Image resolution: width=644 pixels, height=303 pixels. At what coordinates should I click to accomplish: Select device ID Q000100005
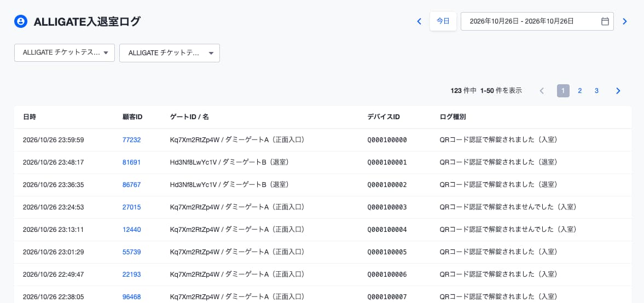tap(387, 252)
